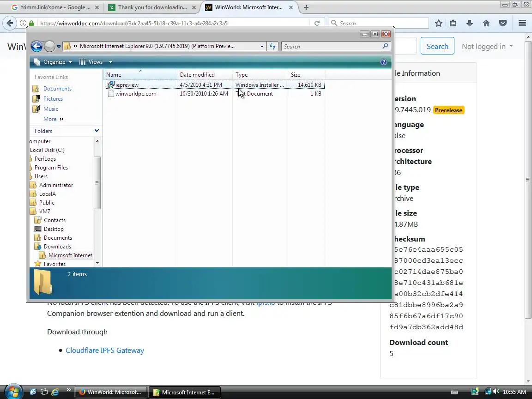
Task: Launch Internet Explorer from quick launch
Action: click(x=55, y=392)
